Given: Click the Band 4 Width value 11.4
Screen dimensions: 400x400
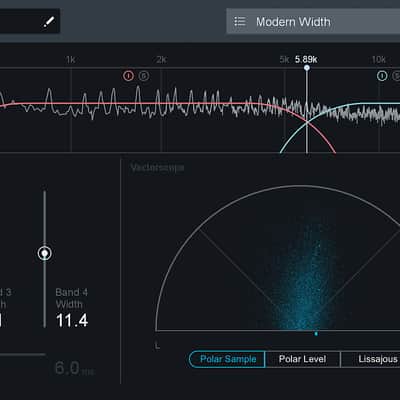Looking at the screenshot, I should [72, 321].
